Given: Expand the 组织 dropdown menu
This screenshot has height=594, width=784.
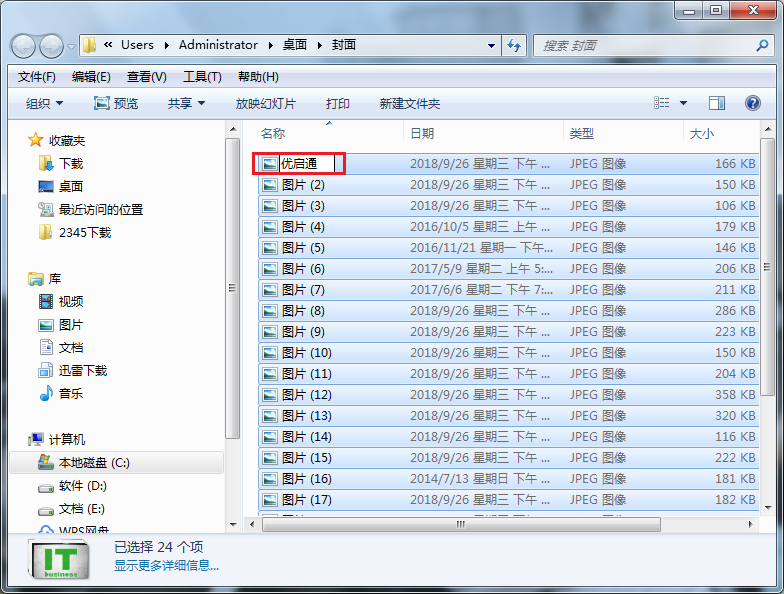Looking at the screenshot, I should (x=44, y=103).
